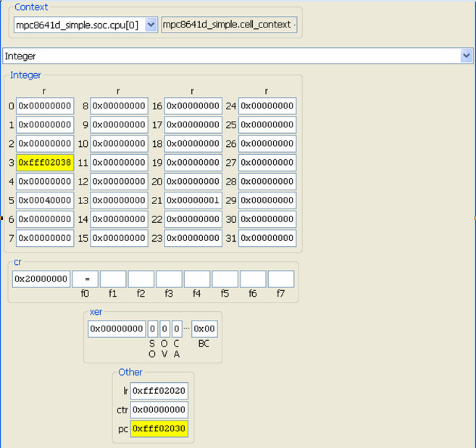Image resolution: width=476 pixels, height=448 pixels.
Task: Click cr value 0x20000000
Action: 41,279
